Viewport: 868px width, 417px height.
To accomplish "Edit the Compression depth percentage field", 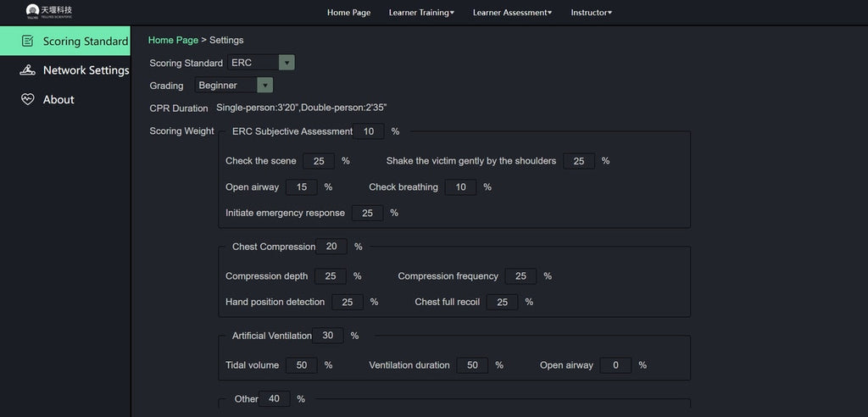I will point(330,276).
